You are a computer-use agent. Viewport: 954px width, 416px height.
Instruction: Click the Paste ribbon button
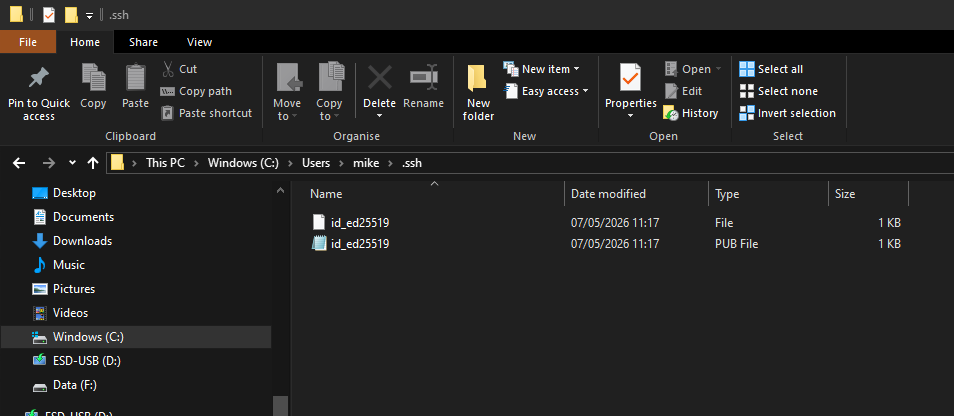pos(135,86)
